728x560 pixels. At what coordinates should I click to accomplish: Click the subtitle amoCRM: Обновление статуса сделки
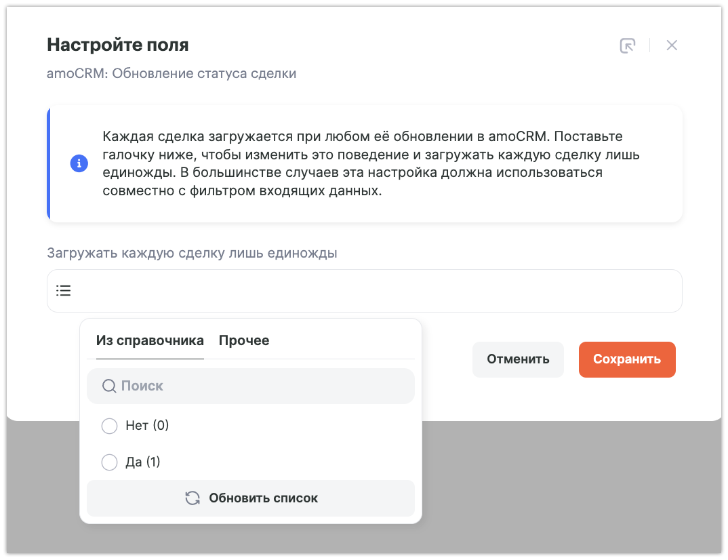coord(171,73)
